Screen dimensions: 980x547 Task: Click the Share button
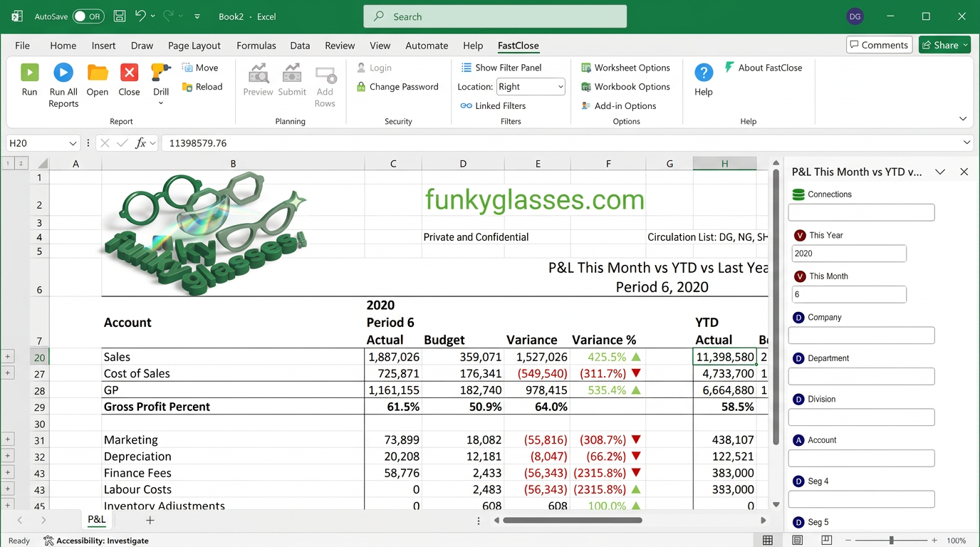(944, 45)
